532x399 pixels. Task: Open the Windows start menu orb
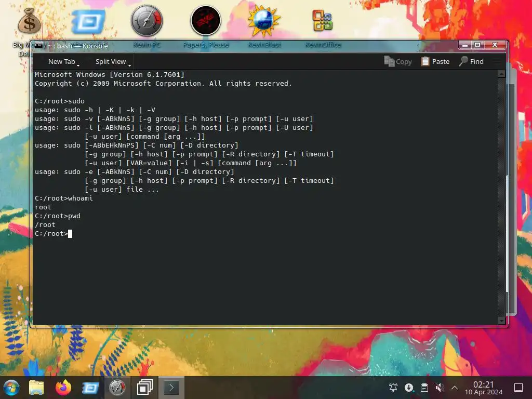(x=11, y=388)
